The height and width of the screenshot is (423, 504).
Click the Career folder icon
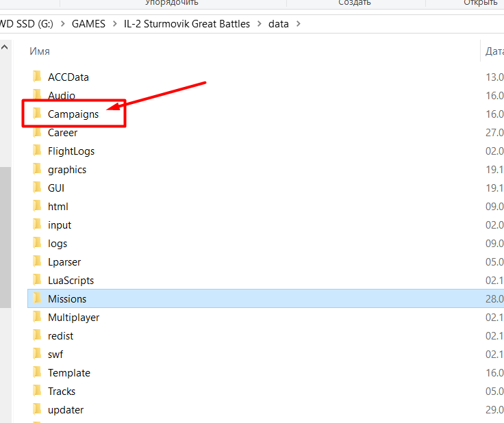(37, 132)
